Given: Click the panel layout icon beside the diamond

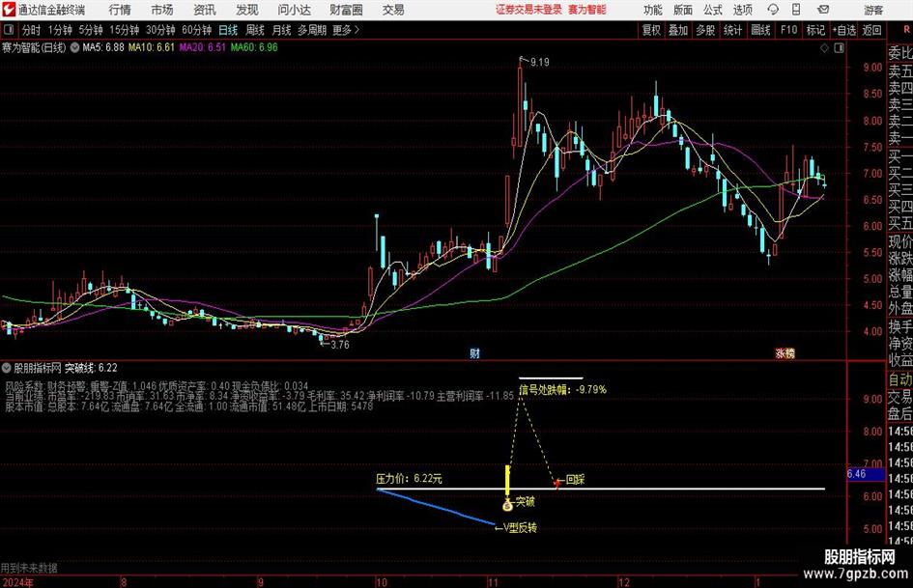Looking at the screenshot, I should [x=839, y=48].
